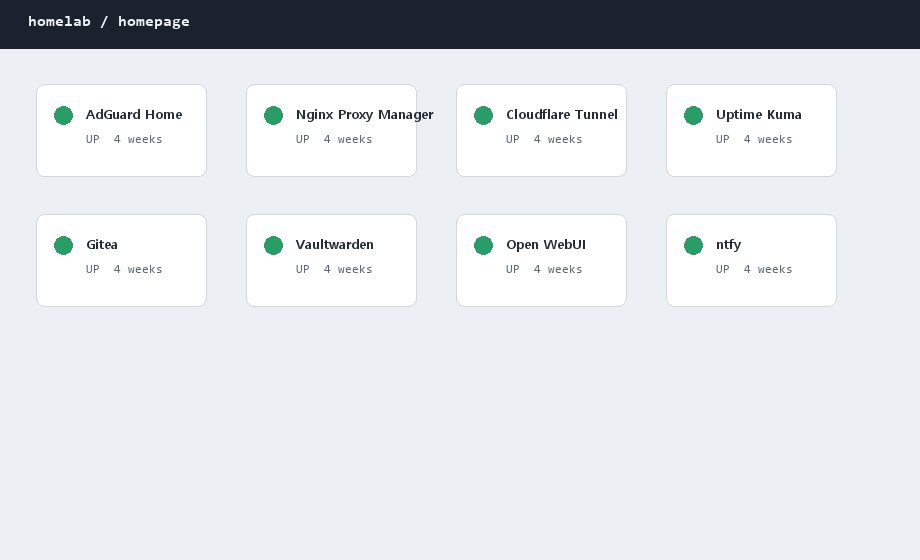Open the Open WebUI service title
The width and height of the screenshot is (920, 560).
click(546, 245)
